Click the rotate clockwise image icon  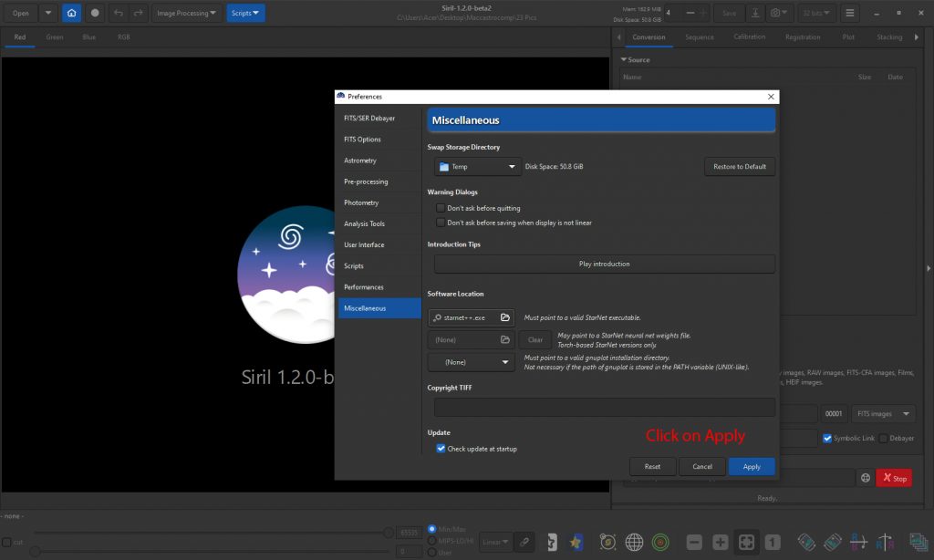click(832, 542)
